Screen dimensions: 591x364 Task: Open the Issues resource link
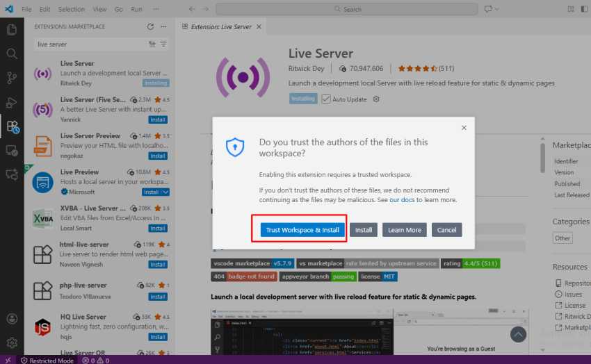[x=573, y=294]
